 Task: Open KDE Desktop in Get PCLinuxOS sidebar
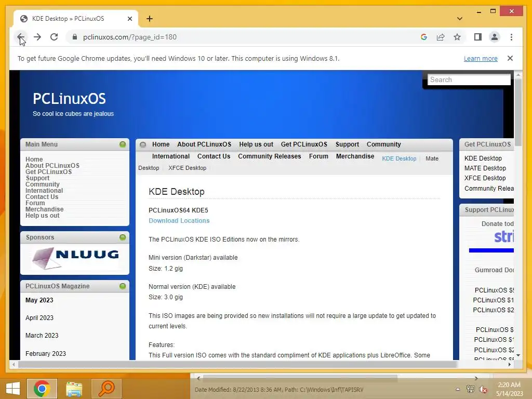coord(483,158)
